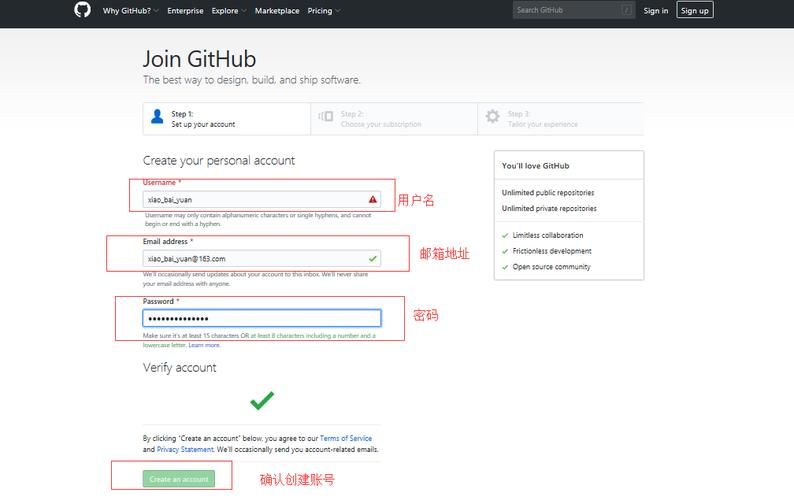The height and width of the screenshot is (500, 794).
Task: Click the 'Verify account' heading
Action: click(x=180, y=368)
